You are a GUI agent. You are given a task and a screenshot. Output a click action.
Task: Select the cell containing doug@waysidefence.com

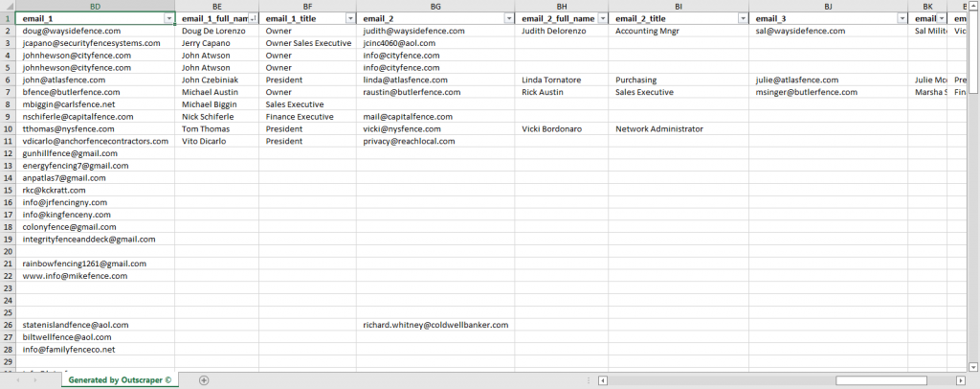point(72,31)
